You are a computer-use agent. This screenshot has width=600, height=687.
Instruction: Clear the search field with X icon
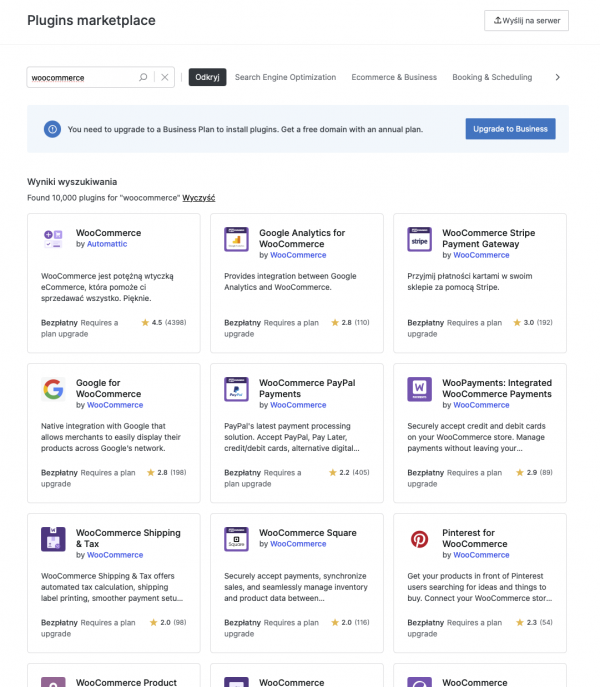(165, 77)
